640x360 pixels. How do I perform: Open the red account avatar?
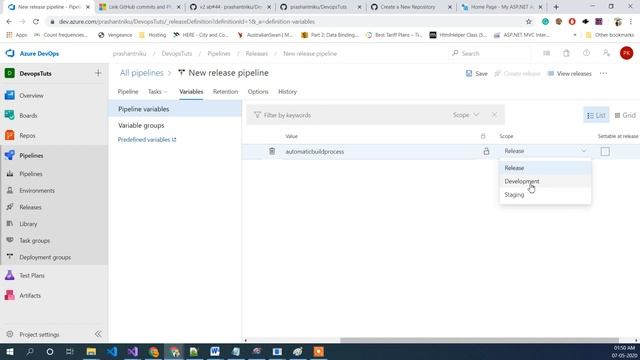coord(626,53)
